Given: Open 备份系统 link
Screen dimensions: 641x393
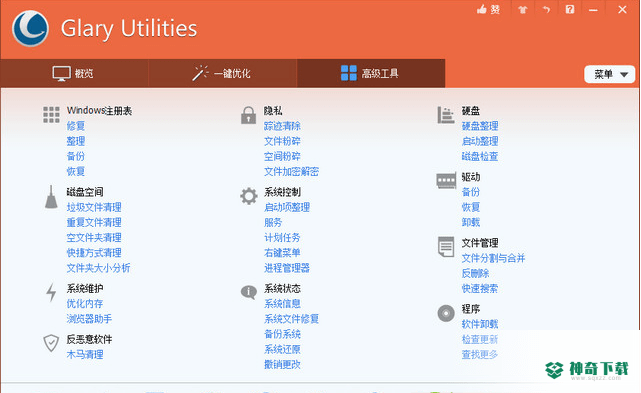Looking at the screenshot, I should pyautogui.click(x=282, y=334).
